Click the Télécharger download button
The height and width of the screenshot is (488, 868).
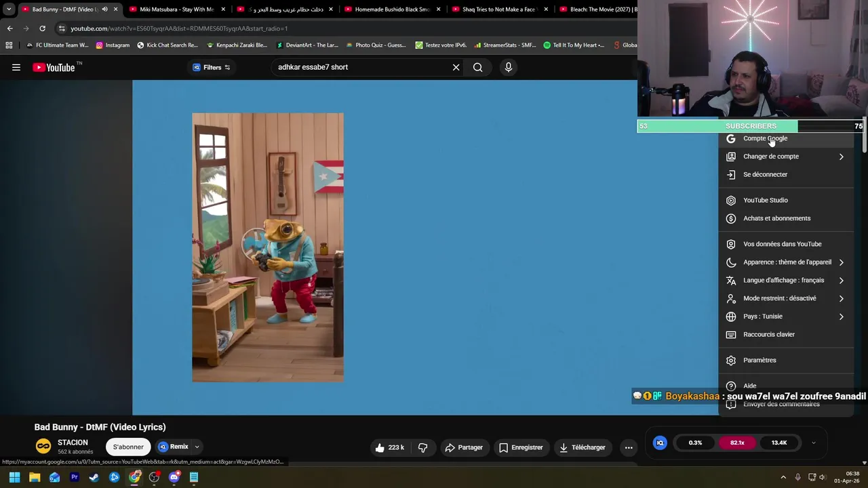point(582,447)
